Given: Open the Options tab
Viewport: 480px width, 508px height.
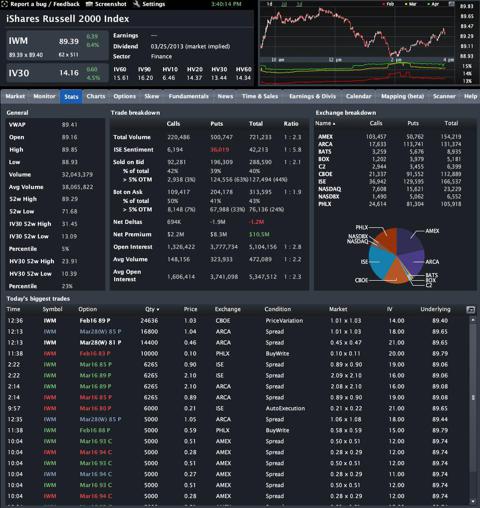Looking at the screenshot, I should point(124,96).
